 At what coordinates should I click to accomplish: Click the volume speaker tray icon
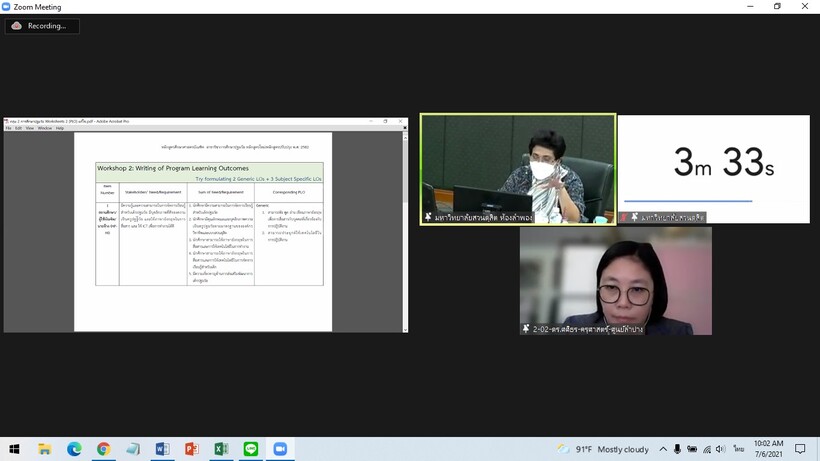[721, 449]
